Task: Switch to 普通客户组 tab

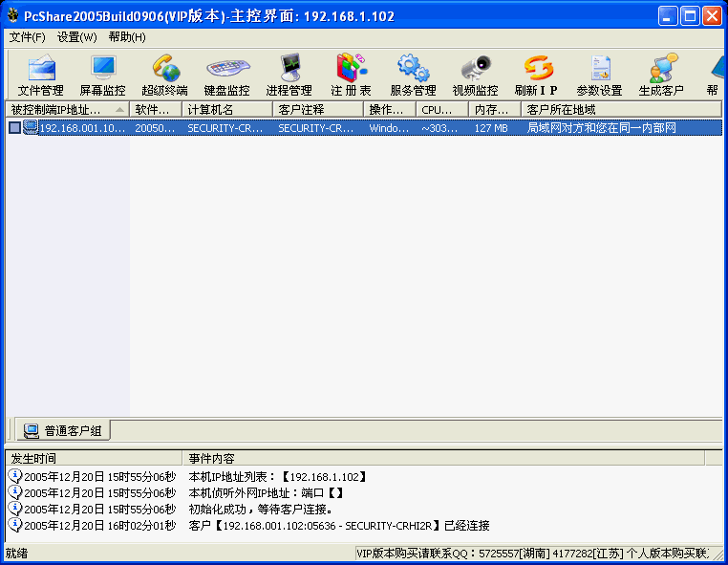Action: pyautogui.click(x=63, y=431)
